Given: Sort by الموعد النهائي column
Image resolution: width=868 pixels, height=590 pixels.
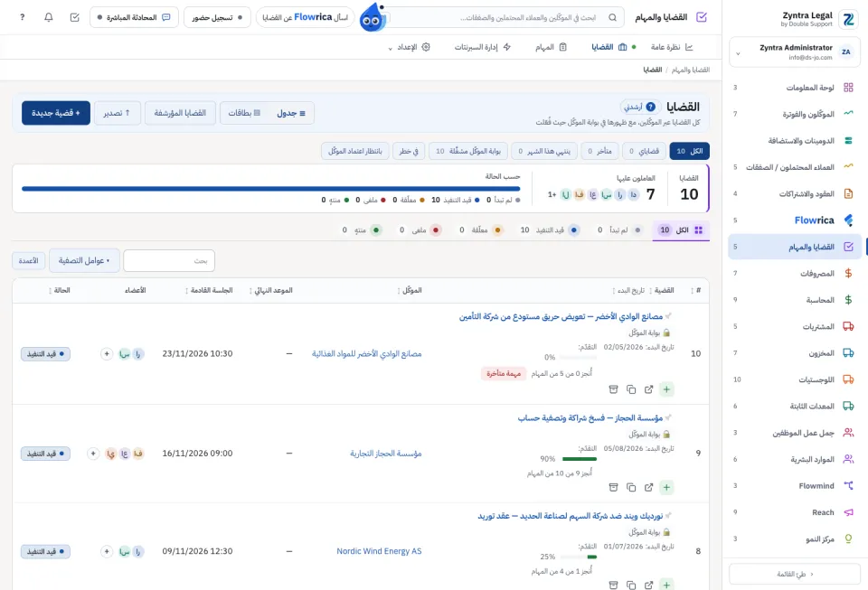Looking at the screenshot, I should [271, 290].
